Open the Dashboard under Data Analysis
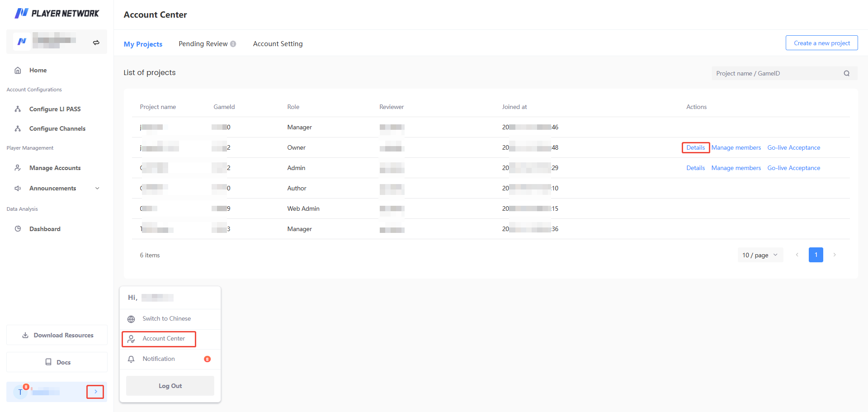 coord(44,229)
